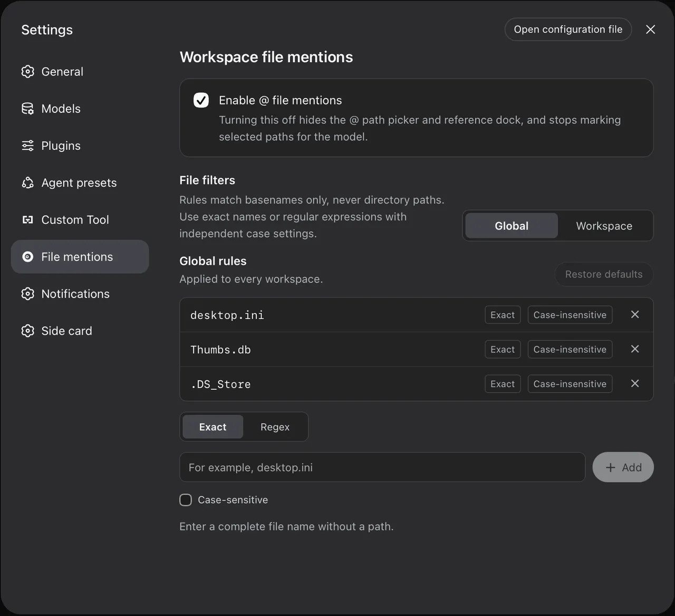Click Case-insensitive tag on Thumbs.db row

tap(570, 349)
